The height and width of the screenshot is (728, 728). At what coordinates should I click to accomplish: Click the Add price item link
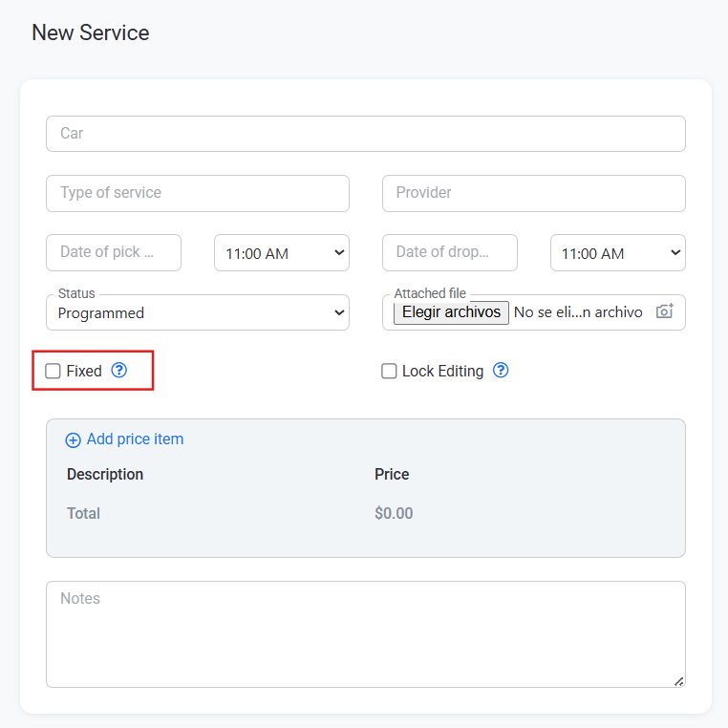click(135, 439)
